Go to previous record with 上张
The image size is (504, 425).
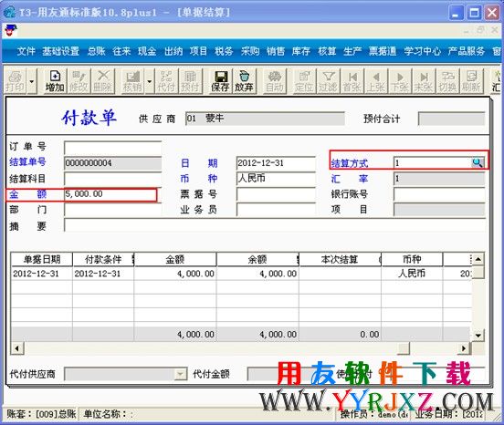[x=376, y=81]
